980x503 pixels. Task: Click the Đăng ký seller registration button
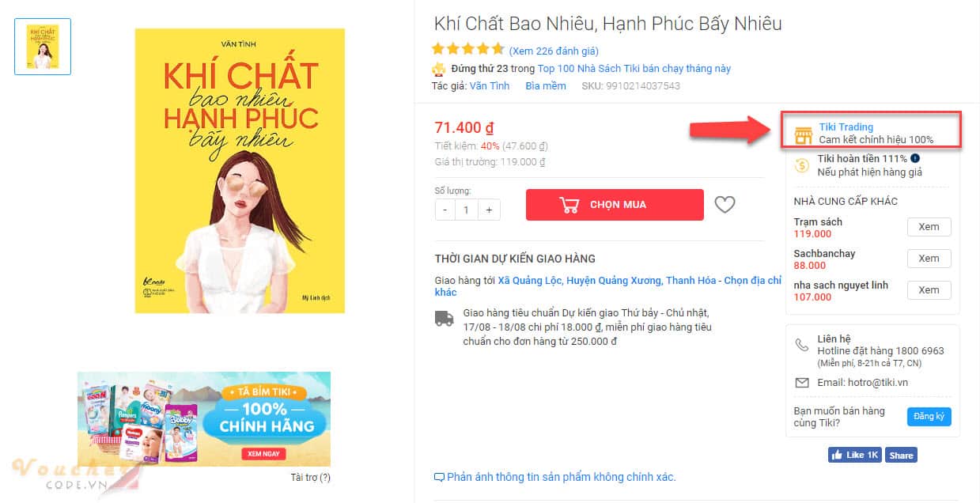point(929,417)
